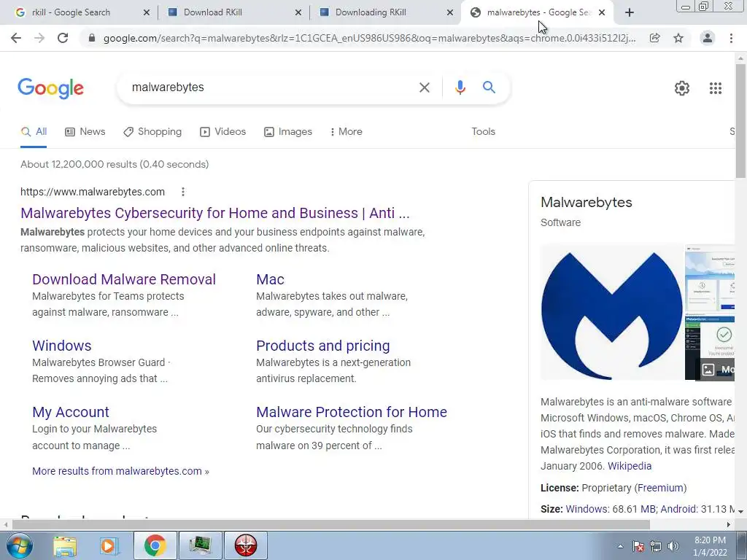Viewport: 747px width, 560px height.
Task: Open File Explorer from the taskbar
Action: coord(65,545)
